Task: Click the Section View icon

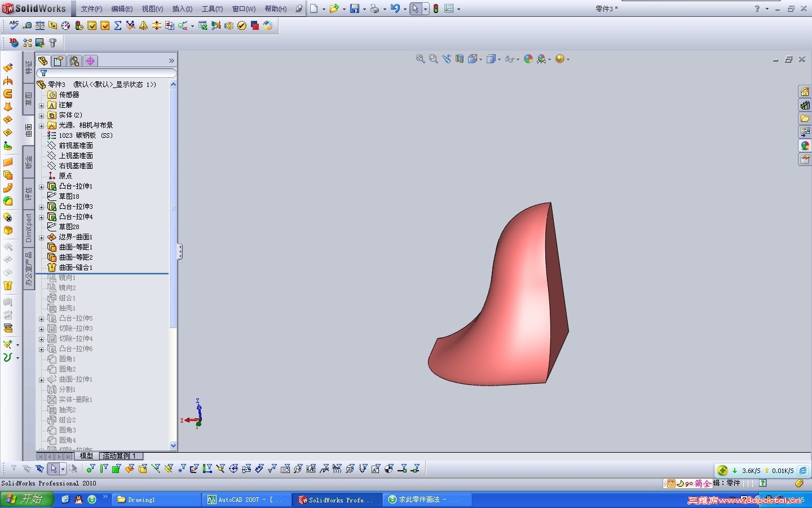Action: coord(460,59)
